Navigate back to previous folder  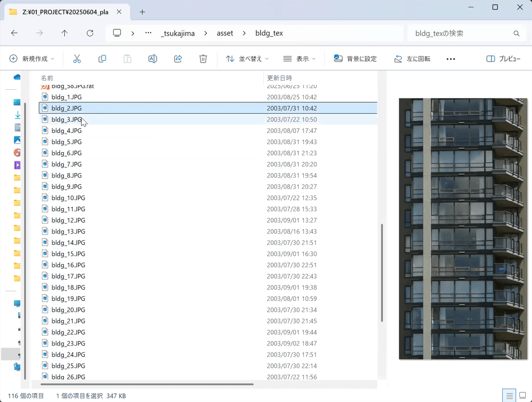click(x=14, y=33)
